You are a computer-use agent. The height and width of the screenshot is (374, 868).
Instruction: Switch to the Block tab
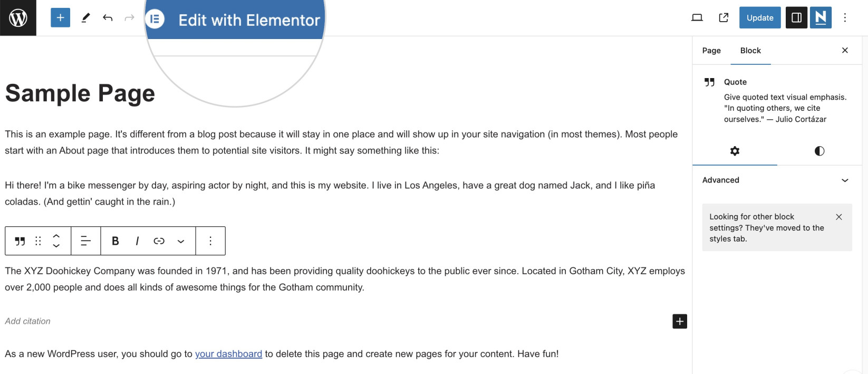coord(750,51)
